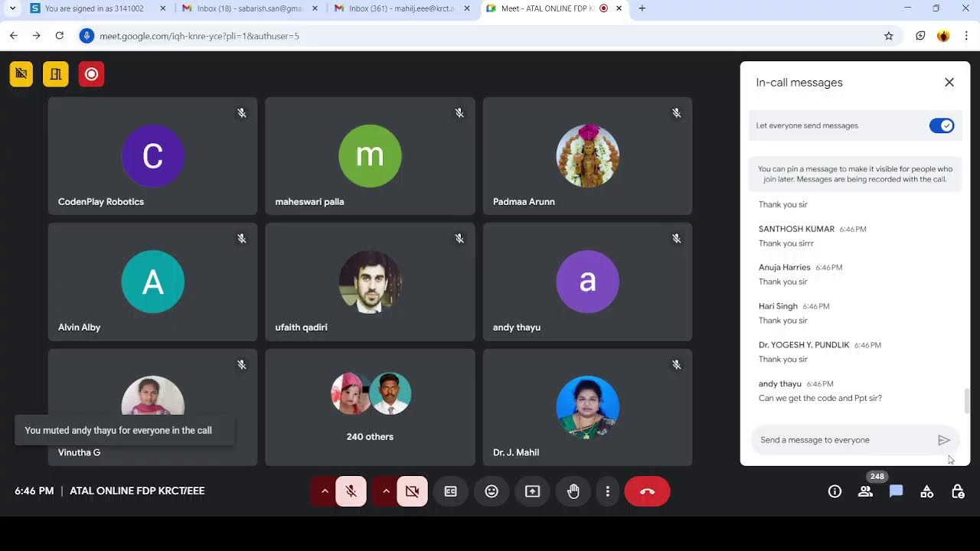980x551 pixels.
Task: Click the present now screen share button
Action: (x=532, y=491)
